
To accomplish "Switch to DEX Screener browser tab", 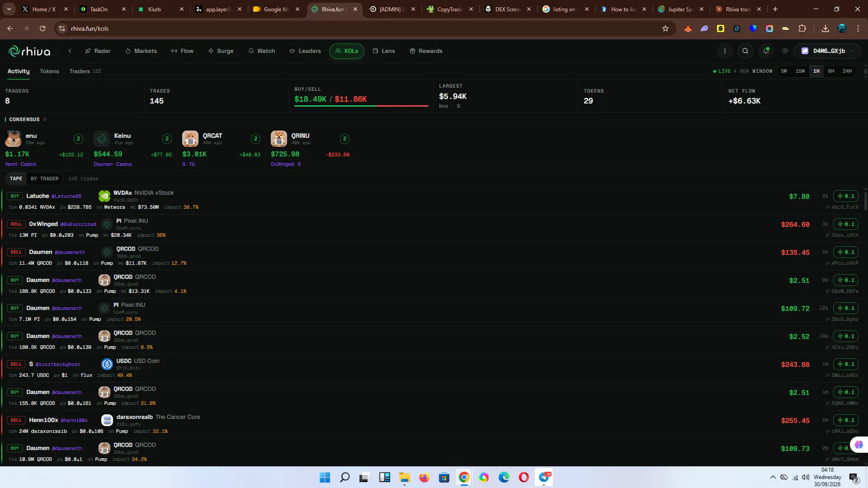I will point(507,9).
